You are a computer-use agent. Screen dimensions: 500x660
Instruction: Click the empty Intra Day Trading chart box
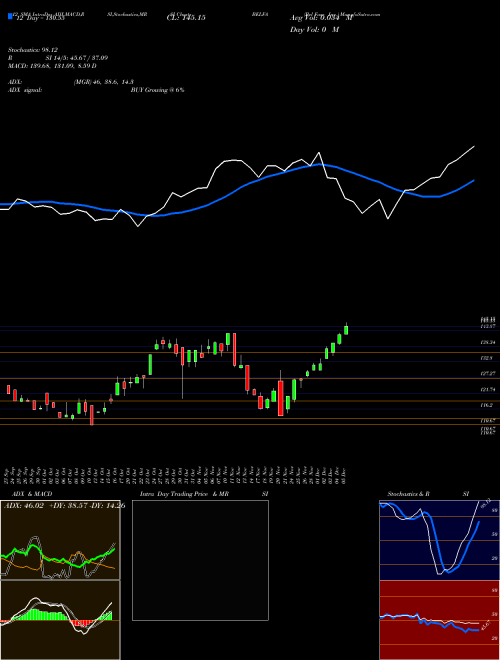[x=200, y=560]
